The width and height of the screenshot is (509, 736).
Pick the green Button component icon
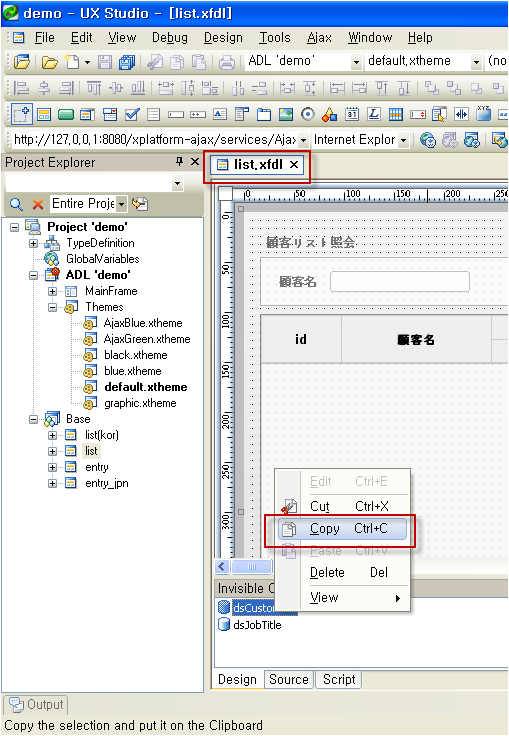click(66, 114)
